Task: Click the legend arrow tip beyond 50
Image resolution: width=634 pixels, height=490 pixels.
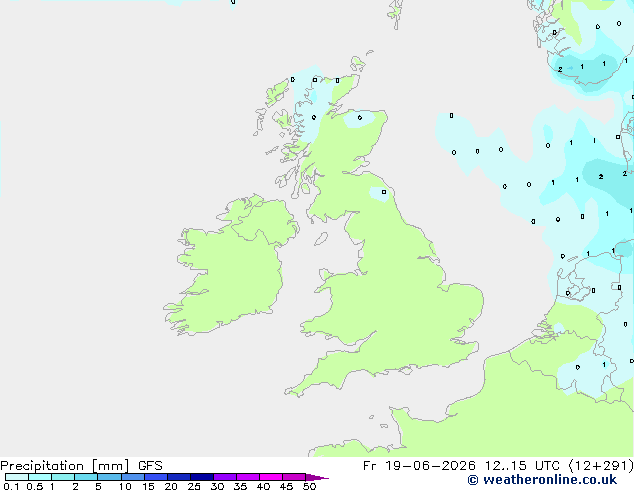Action: (x=317, y=477)
